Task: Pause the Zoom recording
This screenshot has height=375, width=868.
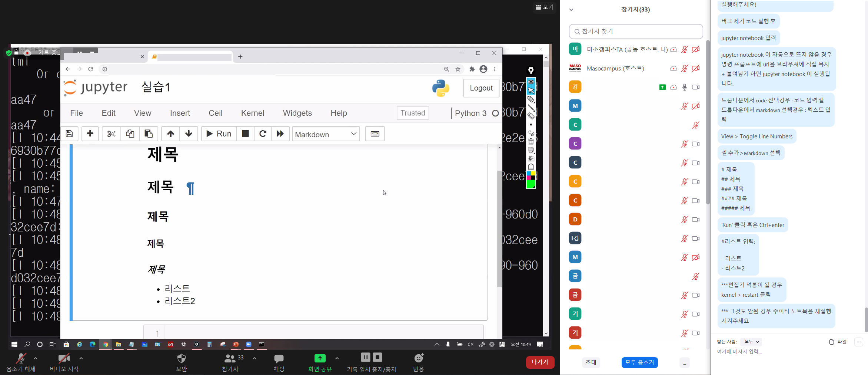Action: [365, 357]
